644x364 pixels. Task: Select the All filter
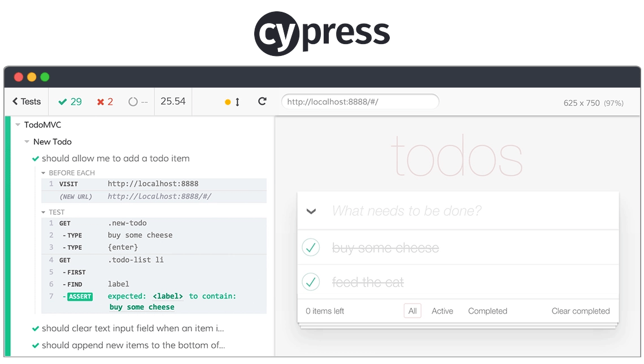(x=412, y=311)
